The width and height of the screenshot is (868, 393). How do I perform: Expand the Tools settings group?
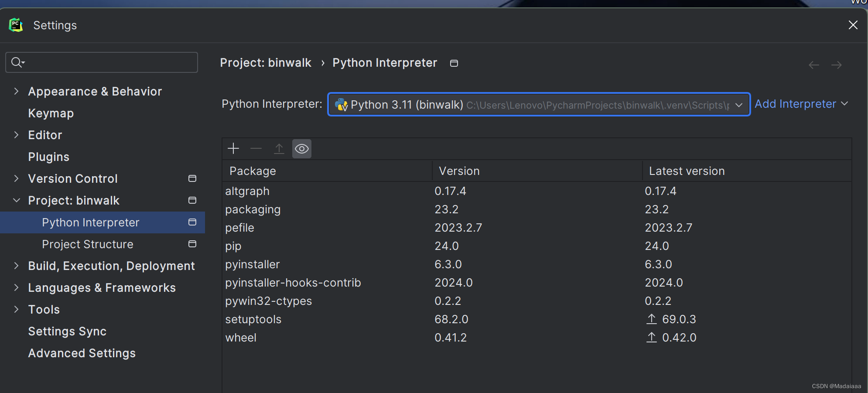(x=16, y=309)
